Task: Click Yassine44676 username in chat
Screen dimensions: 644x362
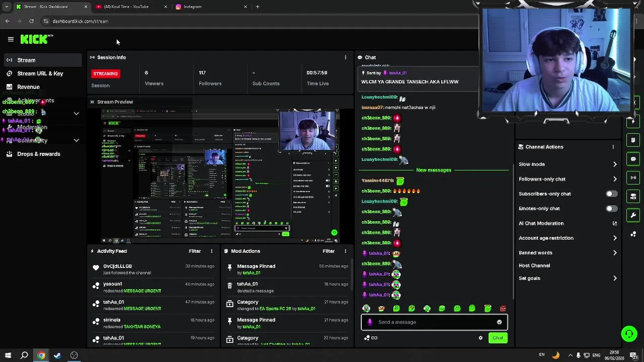Action: coord(377,180)
